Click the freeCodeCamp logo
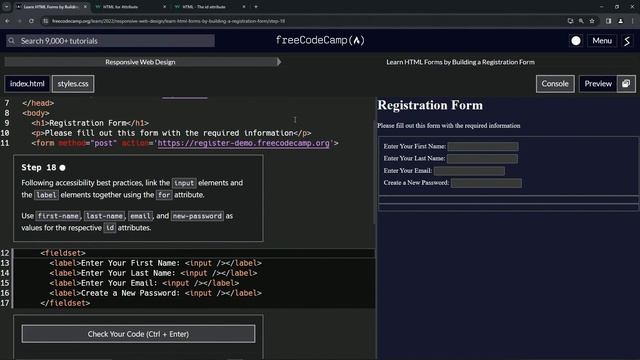The height and width of the screenshot is (360, 640). click(320, 40)
